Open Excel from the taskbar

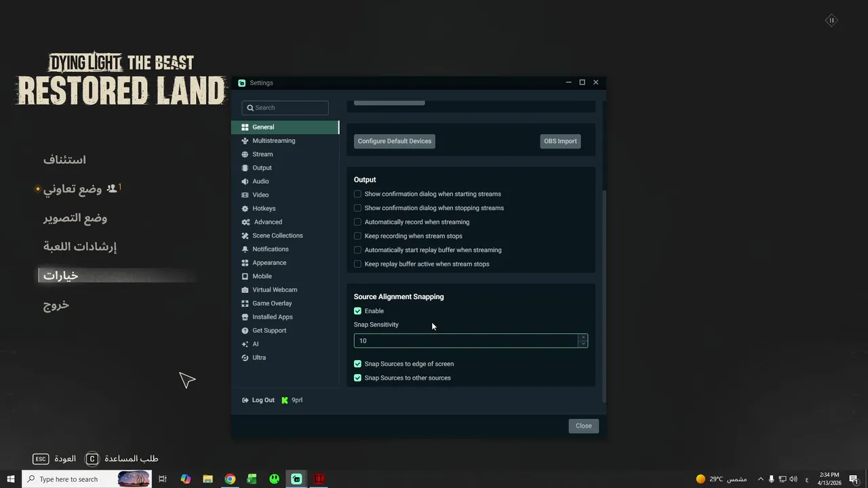click(x=252, y=479)
